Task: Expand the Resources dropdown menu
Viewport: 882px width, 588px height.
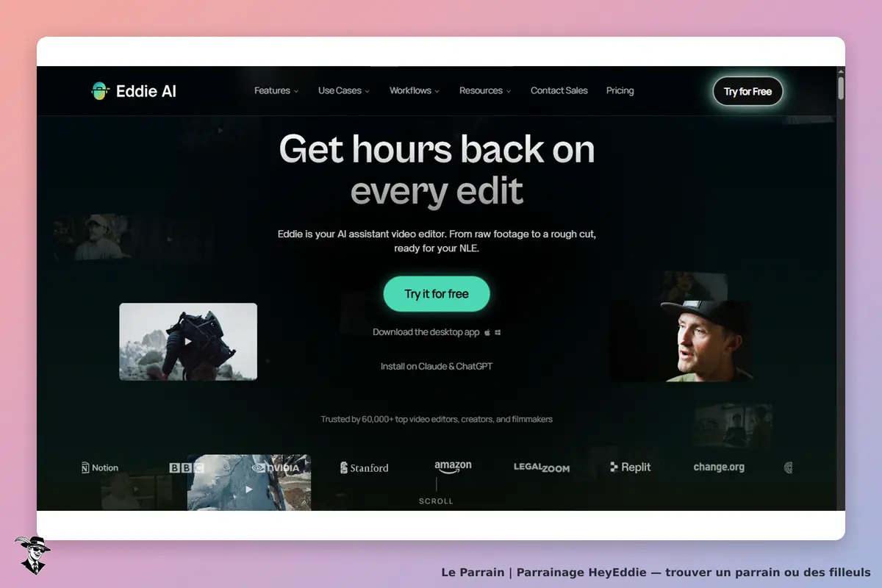Action: (485, 90)
